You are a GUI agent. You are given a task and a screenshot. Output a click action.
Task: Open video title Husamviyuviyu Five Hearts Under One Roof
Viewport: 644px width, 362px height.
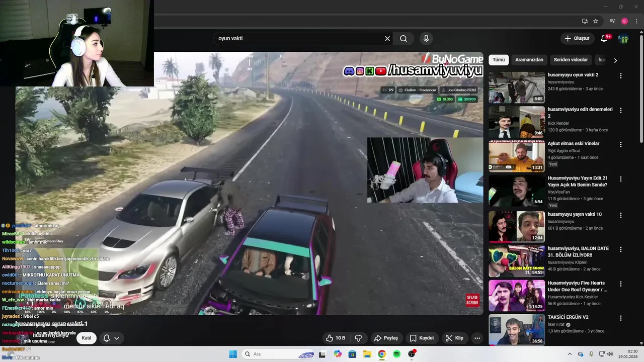[x=578, y=286]
